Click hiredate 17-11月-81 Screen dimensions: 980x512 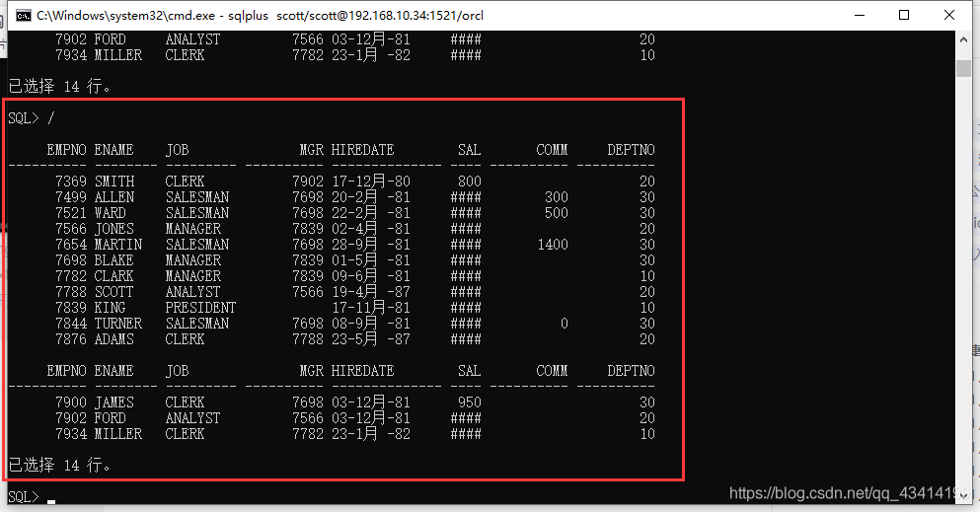pyautogui.click(x=371, y=308)
